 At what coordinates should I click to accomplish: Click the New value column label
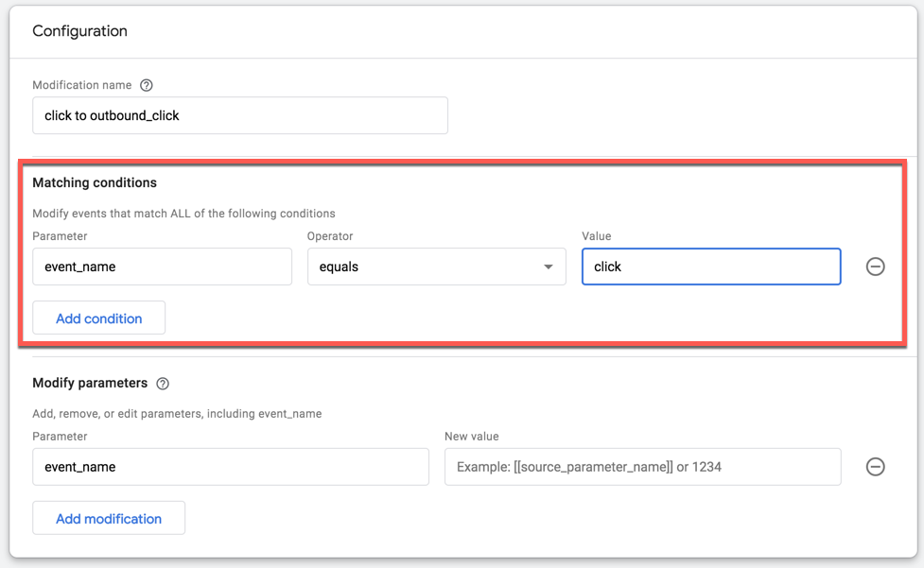(471, 437)
